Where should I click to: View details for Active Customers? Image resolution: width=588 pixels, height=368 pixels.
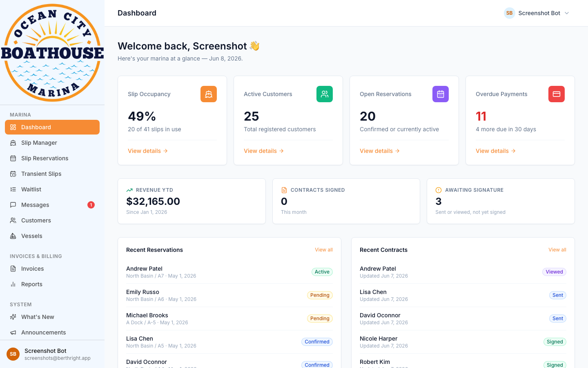[264, 151]
